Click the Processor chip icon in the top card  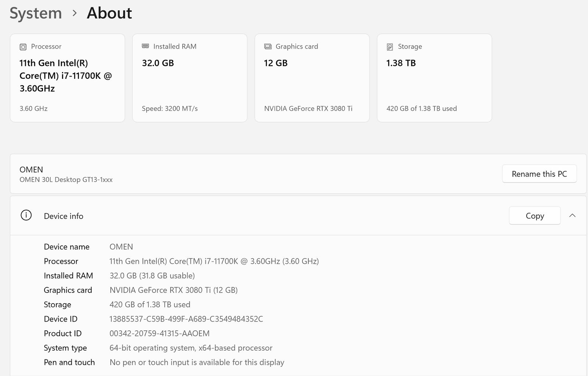[23, 47]
